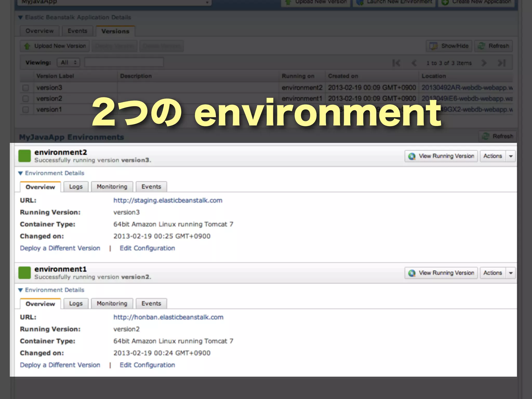The width and height of the screenshot is (532, 399).
Task: Open the honban.elasticbeanstalk.com URL link
Action: pyautogui.click(x=168, y=317)
